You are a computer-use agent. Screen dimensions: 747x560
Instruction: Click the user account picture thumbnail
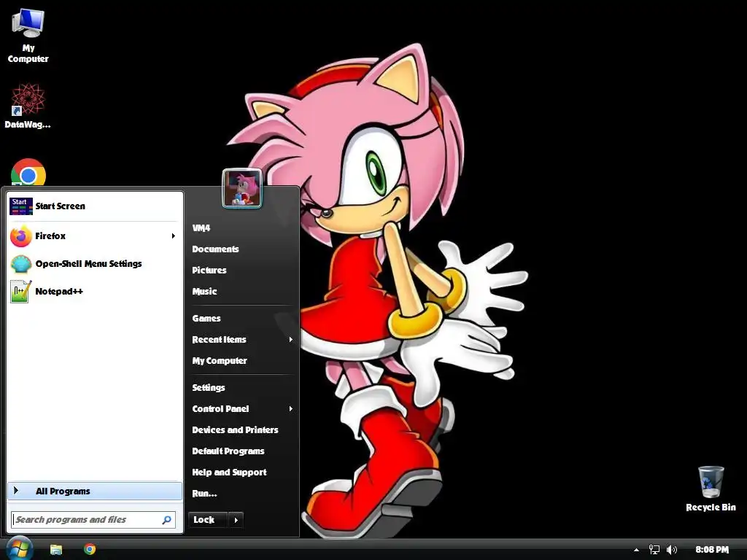coord(242,189)
